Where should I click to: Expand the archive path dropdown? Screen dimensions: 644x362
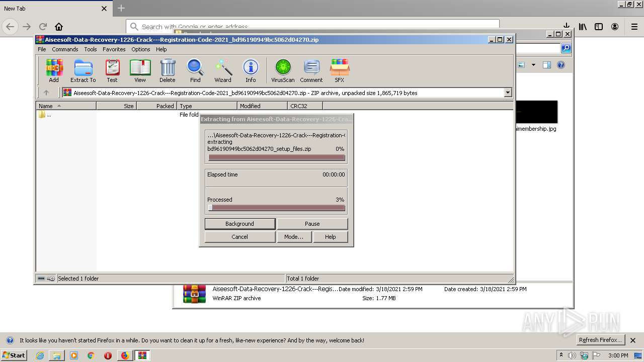tap(508, 93)
